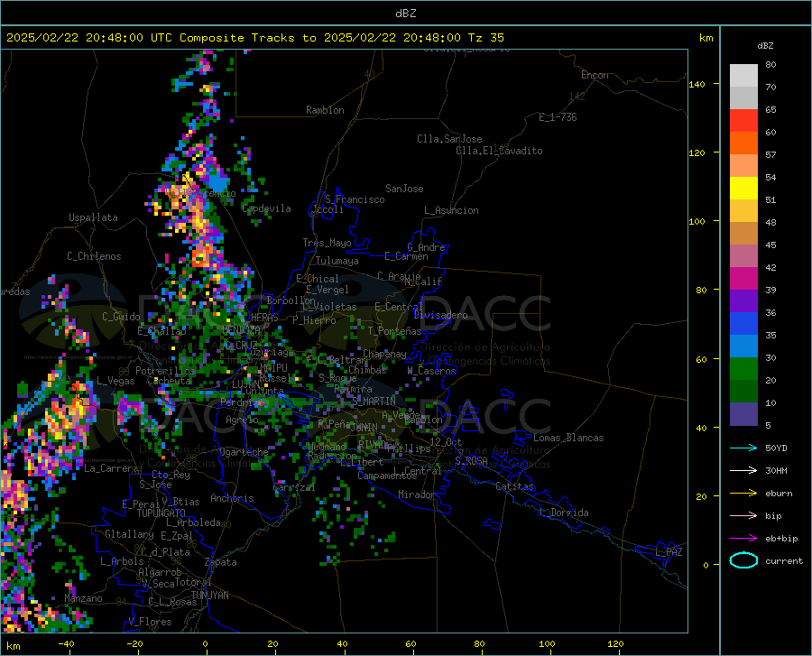
Task: Click the 'Divisadero' place label
Action: 440,315
